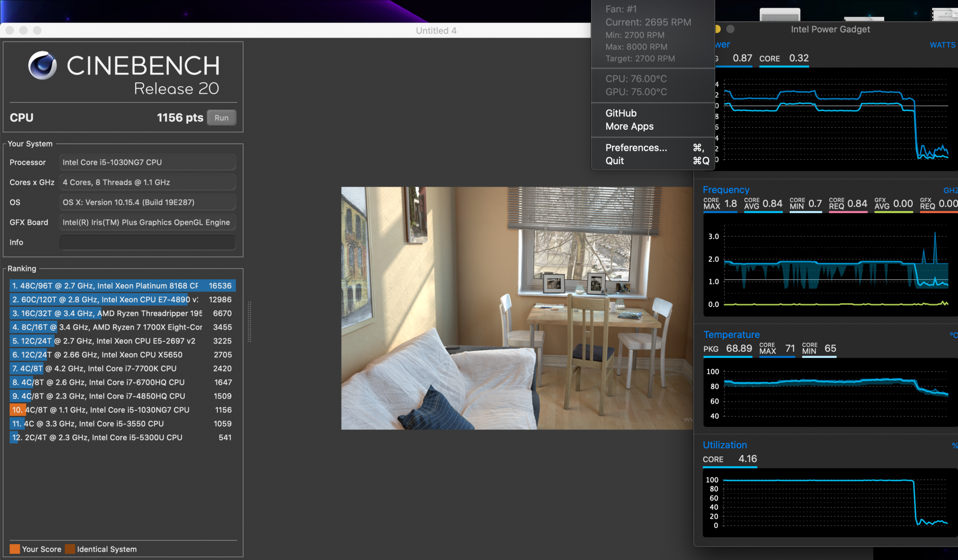Image resolution: width=958 pixels, height=560 pixels.
Task: Click the grey zoom button of Power Gadget
Action: 730,29
